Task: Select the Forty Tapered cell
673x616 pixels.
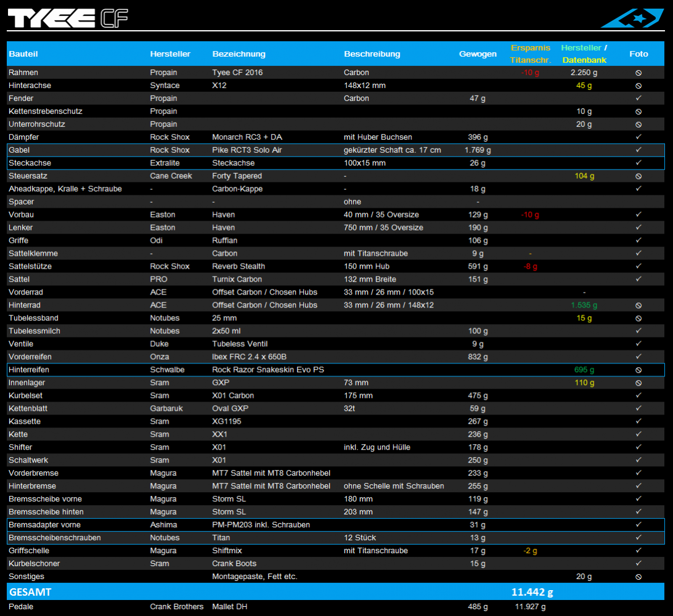Action: [x=237, y=176]
